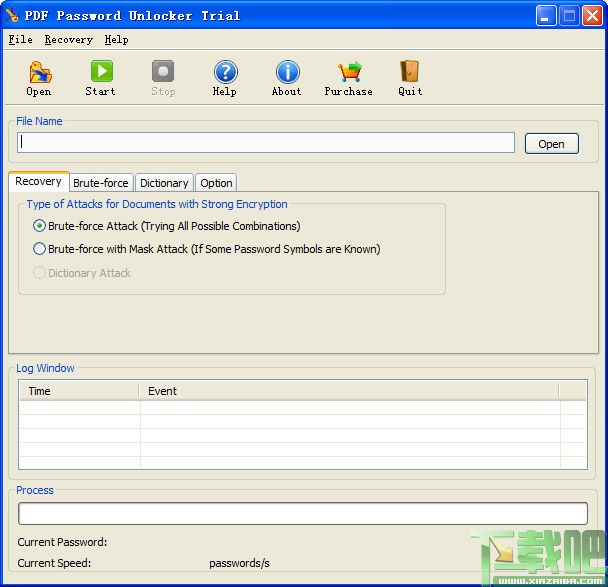
Task: Maximize the PDF Password Unlocker window
Action: click(569, 16)
